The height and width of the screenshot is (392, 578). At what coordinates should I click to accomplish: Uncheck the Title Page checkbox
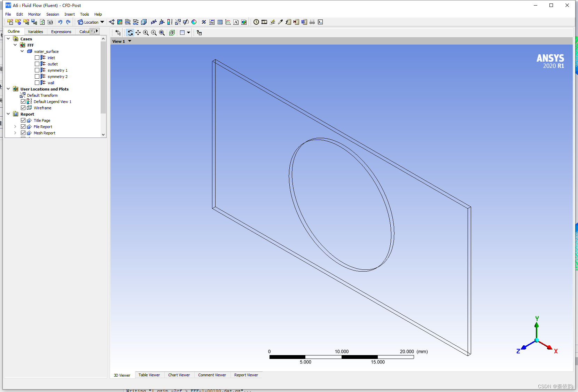(23, 120)
